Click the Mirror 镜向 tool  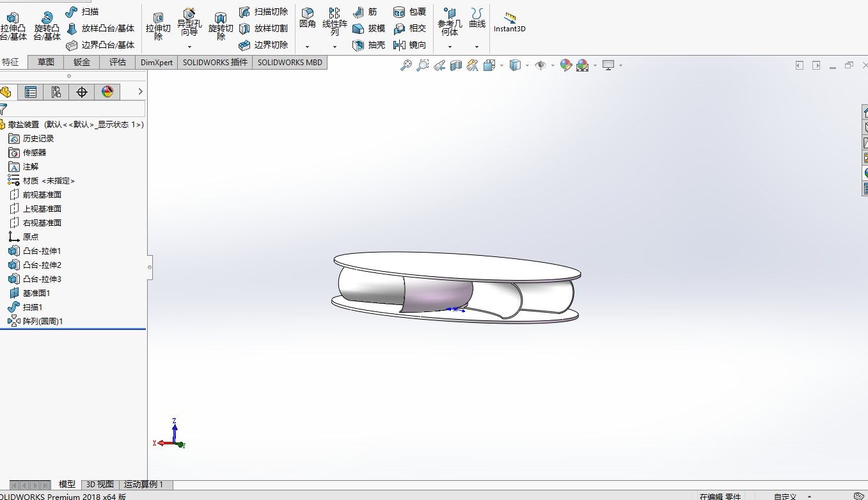409,45
